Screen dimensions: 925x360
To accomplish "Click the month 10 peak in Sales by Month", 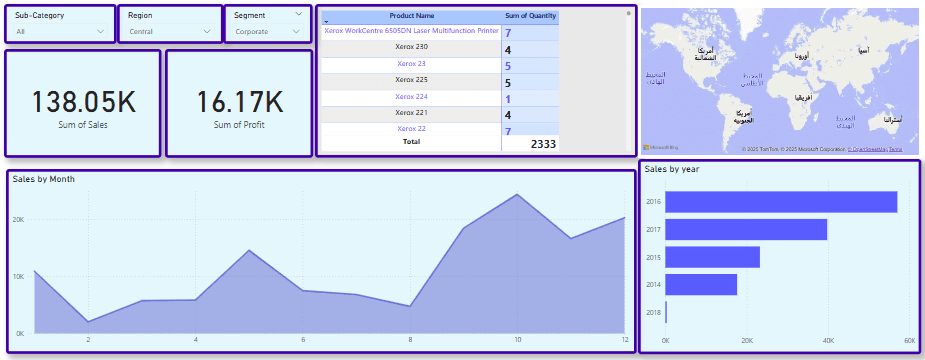I will (517, 194).
